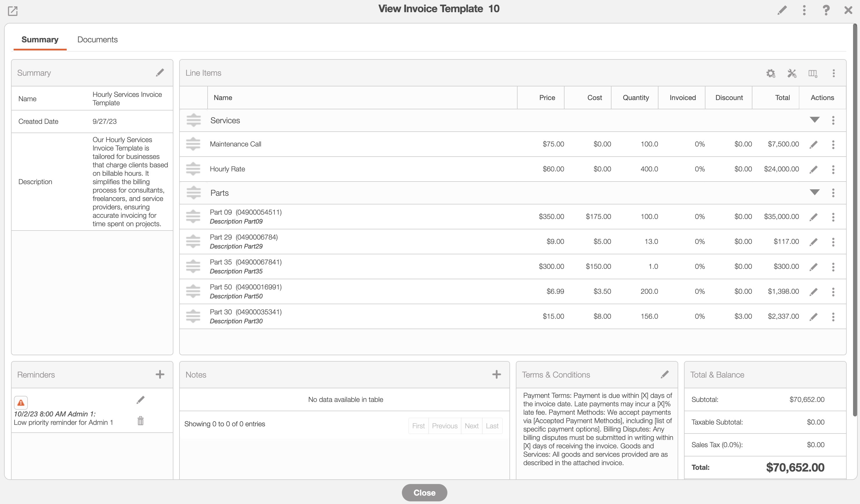
Task: Edit the Terms & Conditions with its pencil
Action: click(x=665, y=374)
